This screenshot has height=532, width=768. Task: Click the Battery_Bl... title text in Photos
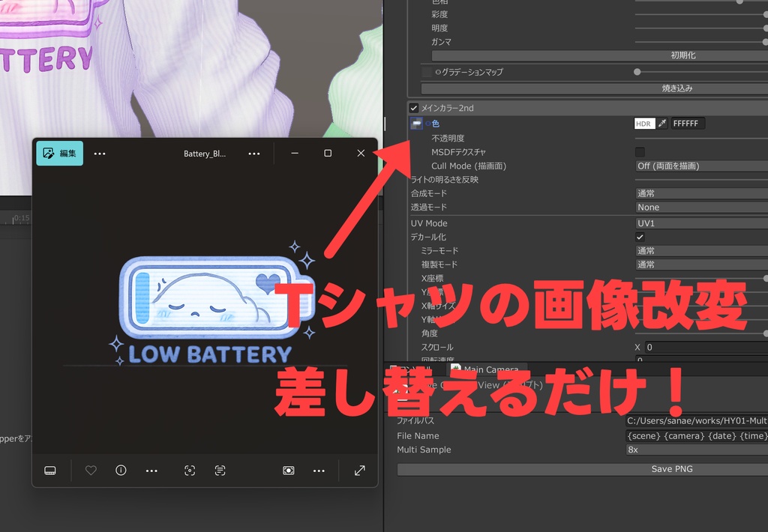pyautogui.click(x=205, y=154)
